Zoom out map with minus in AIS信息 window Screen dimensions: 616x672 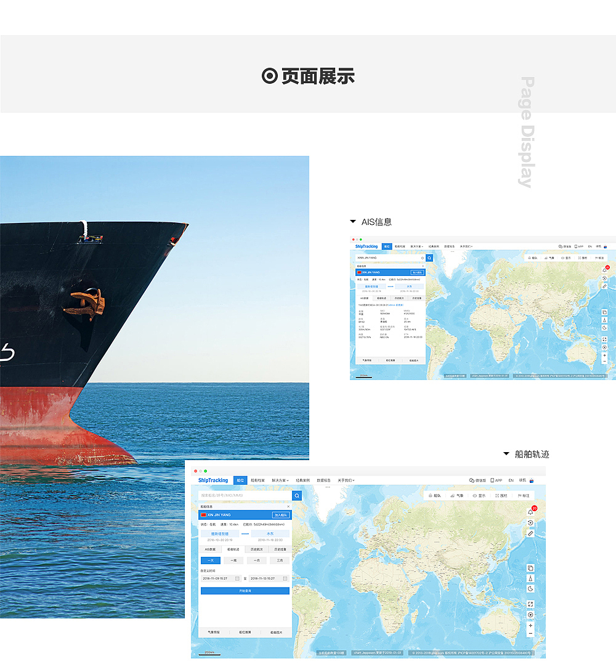[604, 362]
